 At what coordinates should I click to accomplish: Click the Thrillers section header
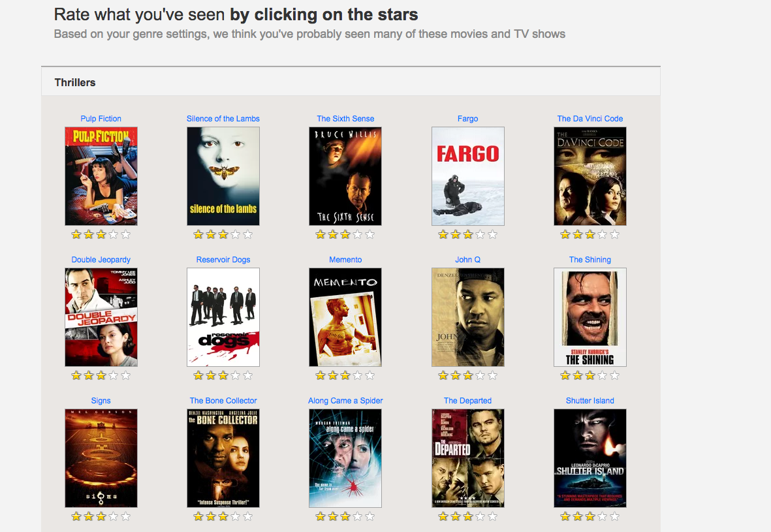(74, 83)
